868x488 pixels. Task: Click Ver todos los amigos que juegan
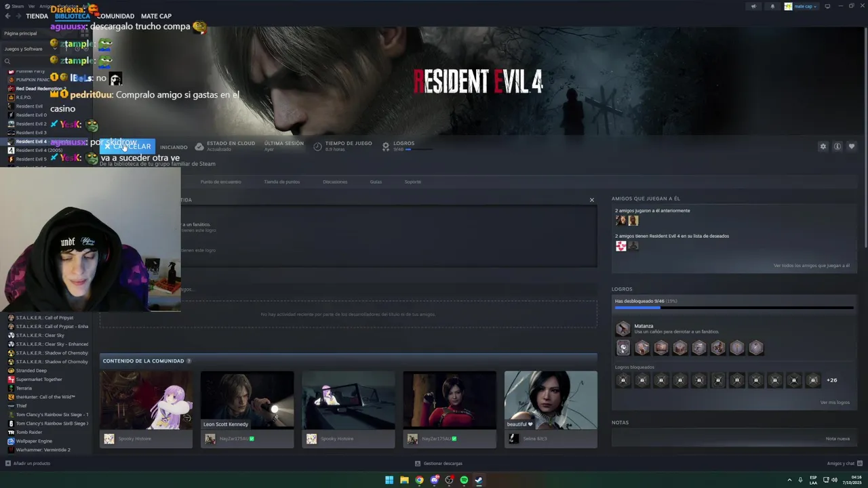click(812, 266)
